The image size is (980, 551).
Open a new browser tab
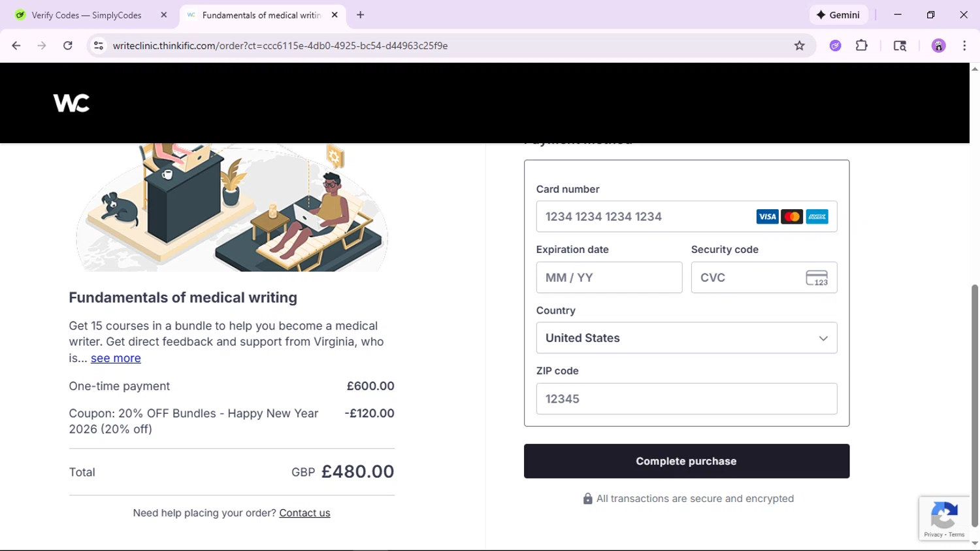360,15
